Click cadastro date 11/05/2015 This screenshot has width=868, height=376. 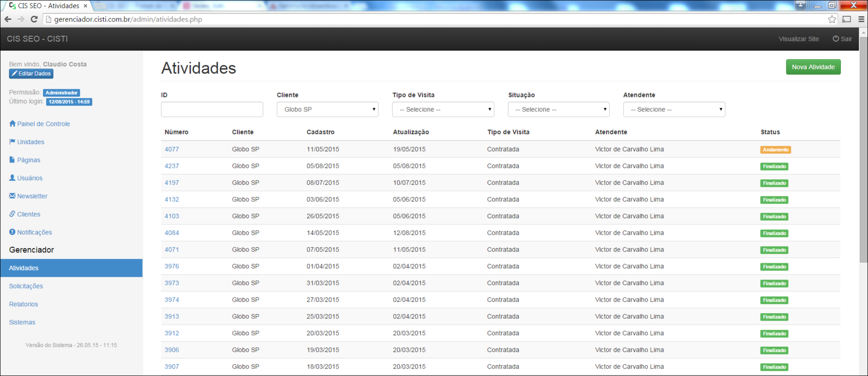point(323,149)
